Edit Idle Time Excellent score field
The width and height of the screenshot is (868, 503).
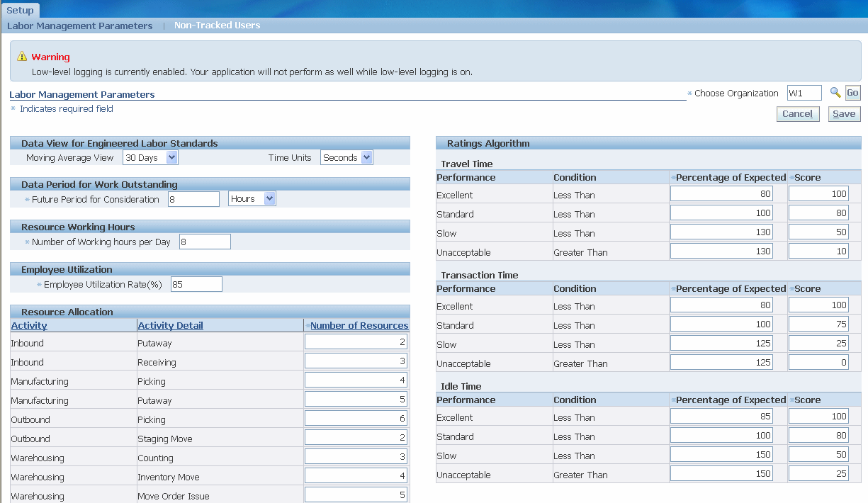click(818, 417)
